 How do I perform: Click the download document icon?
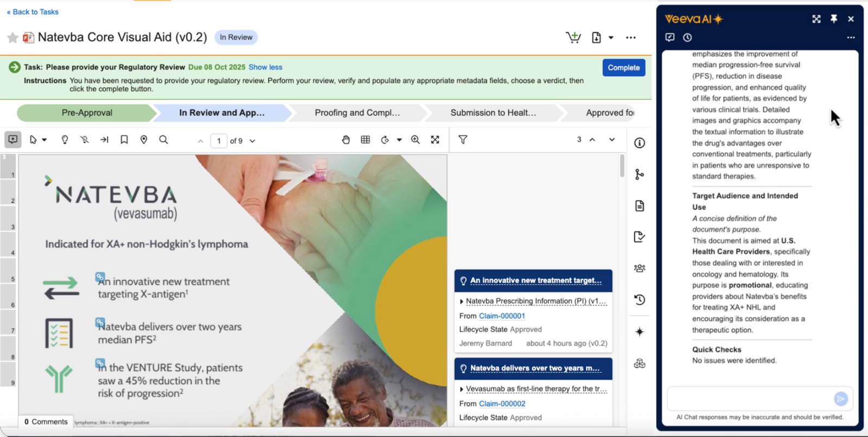(596, 37)
